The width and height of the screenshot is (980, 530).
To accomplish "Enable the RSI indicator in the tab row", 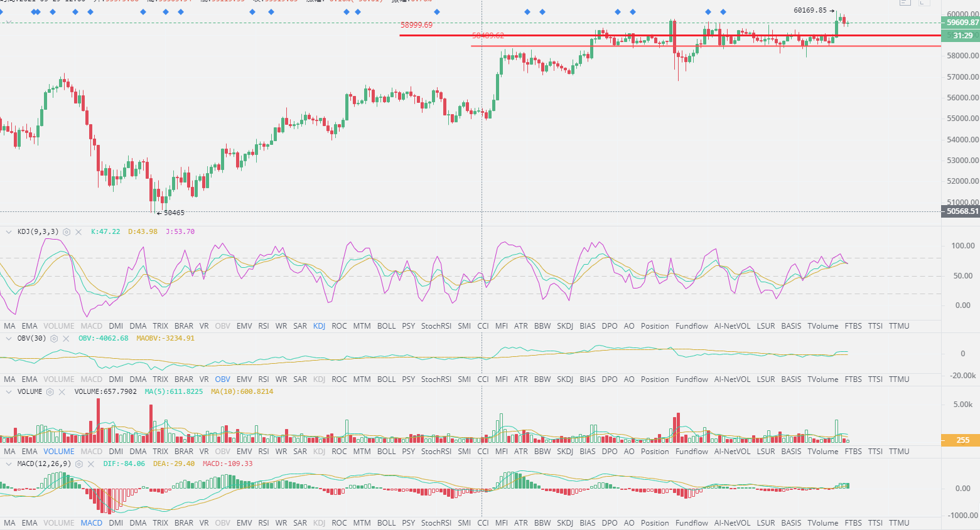I will click(263, 326).
